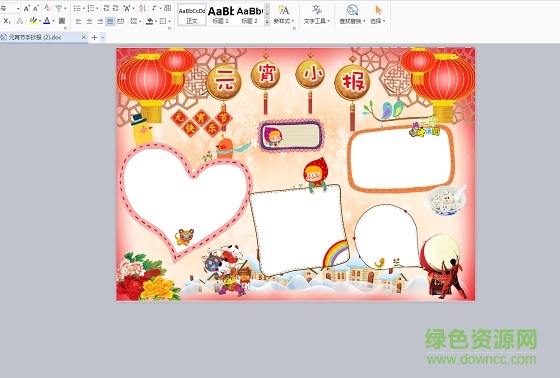Viewport: 560px width, 378px height.
Task: Select the 元 title lantern
Action: 224,82
